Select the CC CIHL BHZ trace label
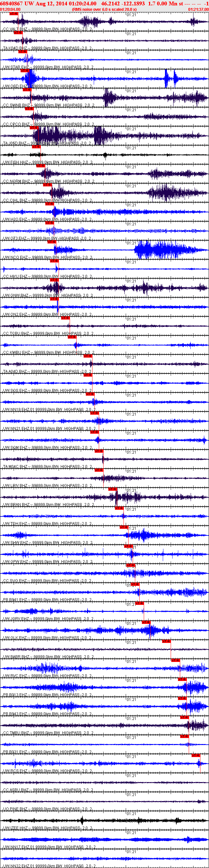Viewport: 209px width, 868px height. coord(47,200)
